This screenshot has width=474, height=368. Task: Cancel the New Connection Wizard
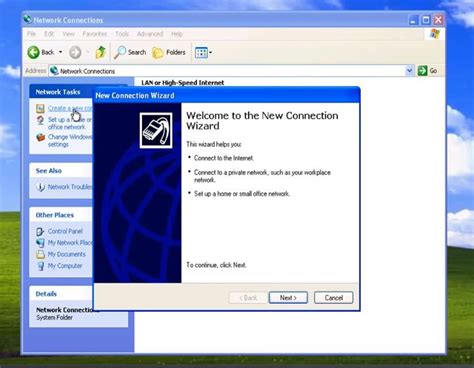tap(334, 298)
